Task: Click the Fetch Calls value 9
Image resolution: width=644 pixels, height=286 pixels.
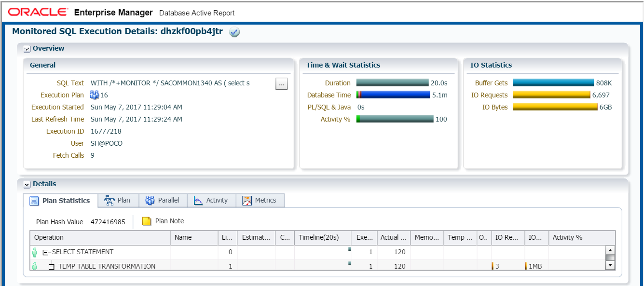Action: [93, 155]
